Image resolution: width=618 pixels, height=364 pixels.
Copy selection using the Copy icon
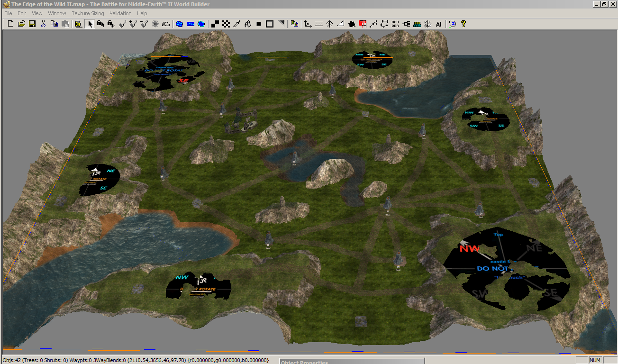coord(54,24)
